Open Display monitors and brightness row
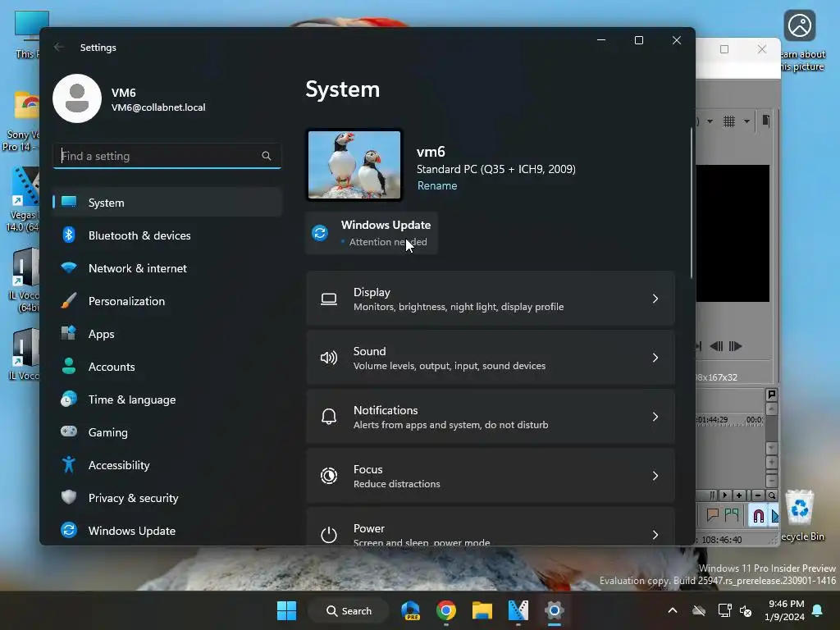 pos(491,299)
